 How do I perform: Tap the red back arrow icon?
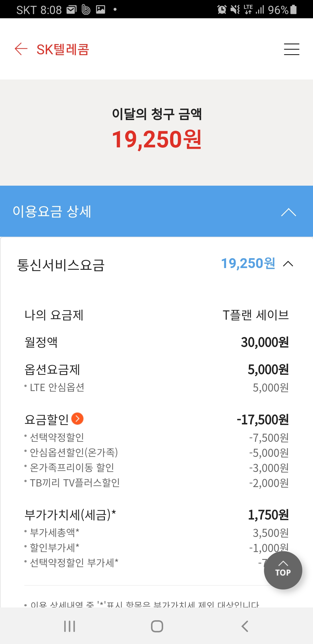pyautogui.click(x=21, y=49)
